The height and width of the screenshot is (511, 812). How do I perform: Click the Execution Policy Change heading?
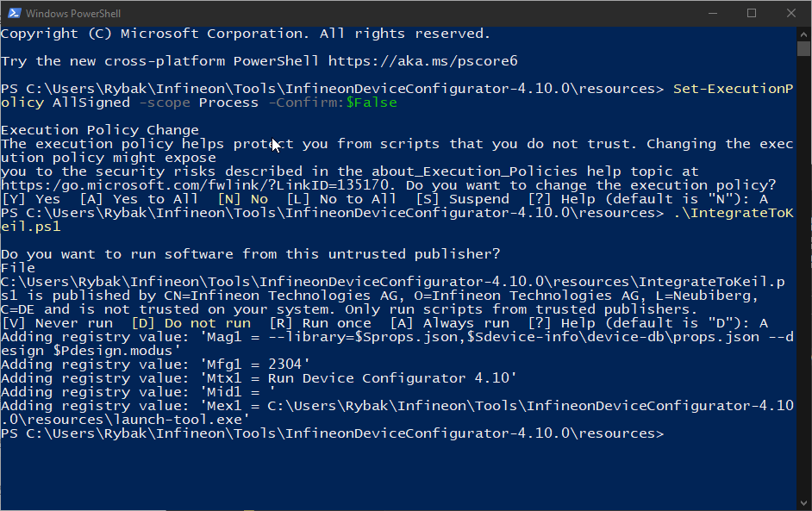pyautogui.click(x=99, y=130)
